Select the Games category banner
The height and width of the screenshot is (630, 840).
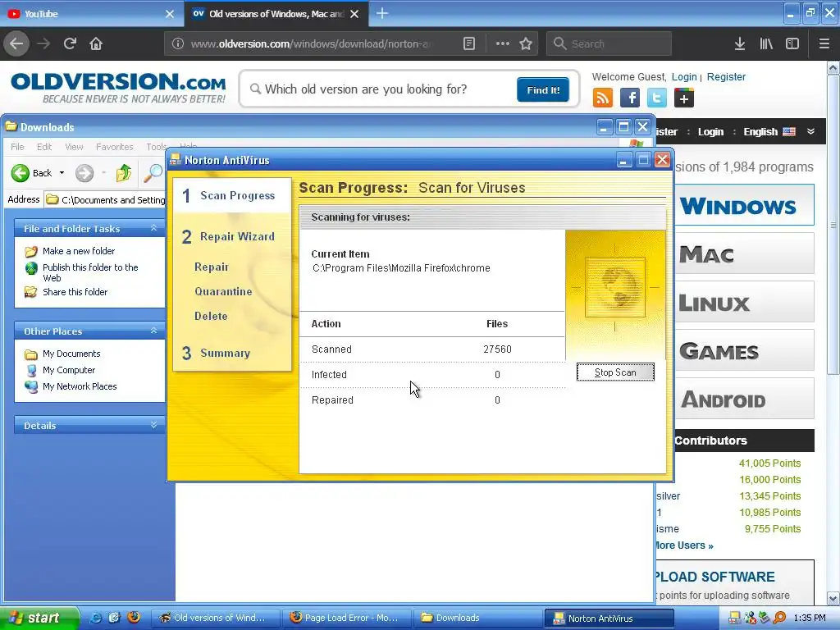click(x=745, y=350)
